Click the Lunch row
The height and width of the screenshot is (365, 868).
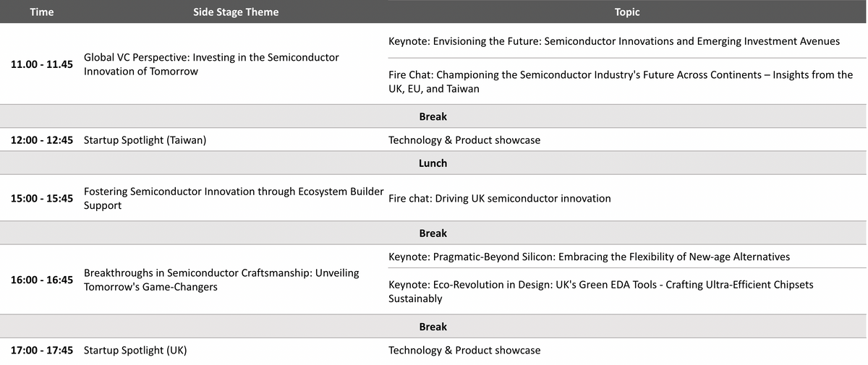[x=433, y=163]
